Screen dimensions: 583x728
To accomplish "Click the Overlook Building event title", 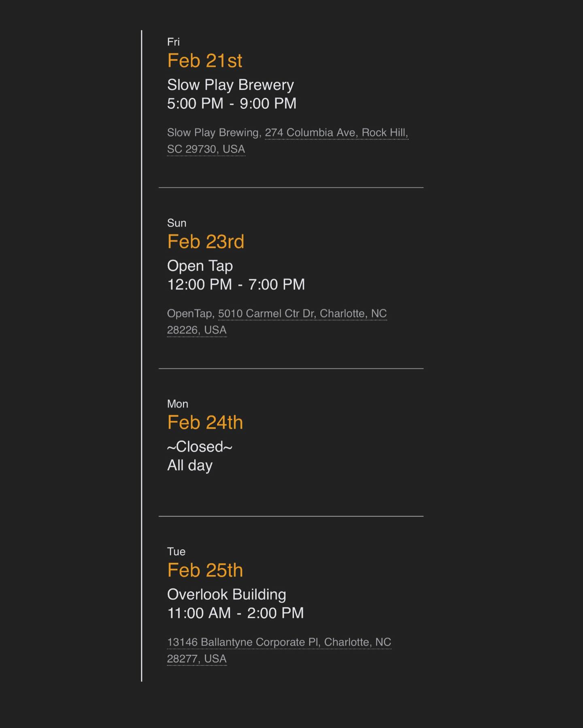I will pos(227,594).
